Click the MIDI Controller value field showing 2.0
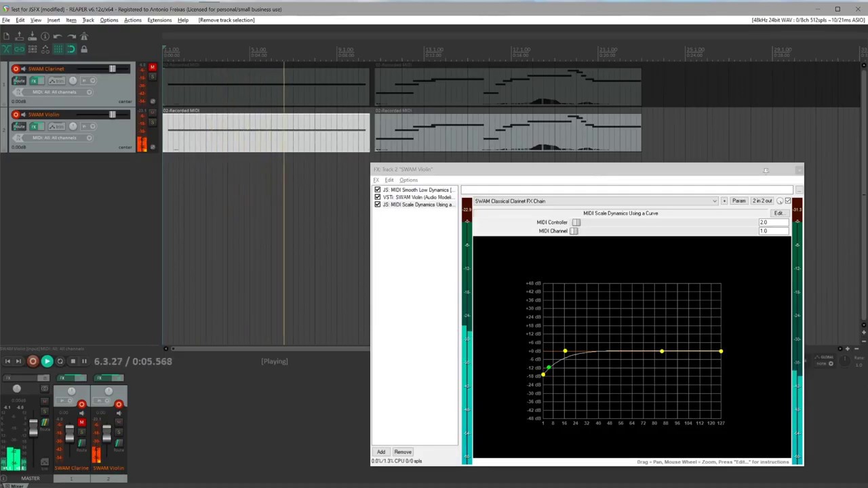The image size is (868, 488). pos(774,222)
